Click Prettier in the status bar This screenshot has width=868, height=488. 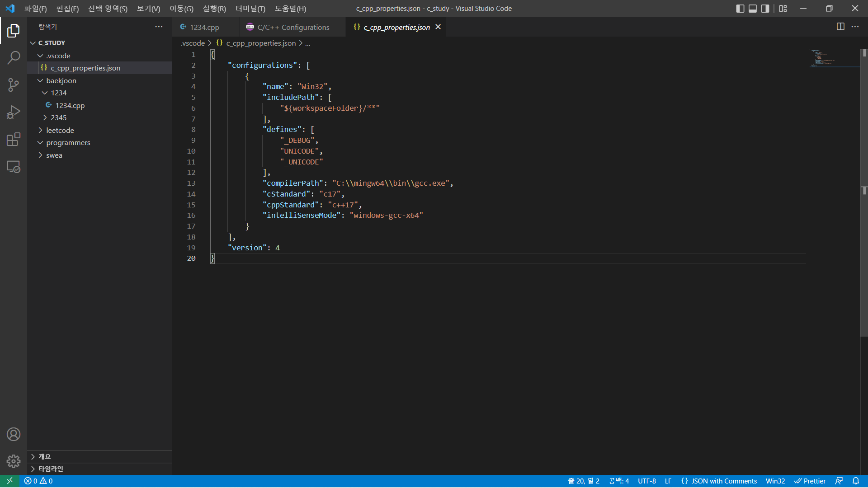coord(810,481)
